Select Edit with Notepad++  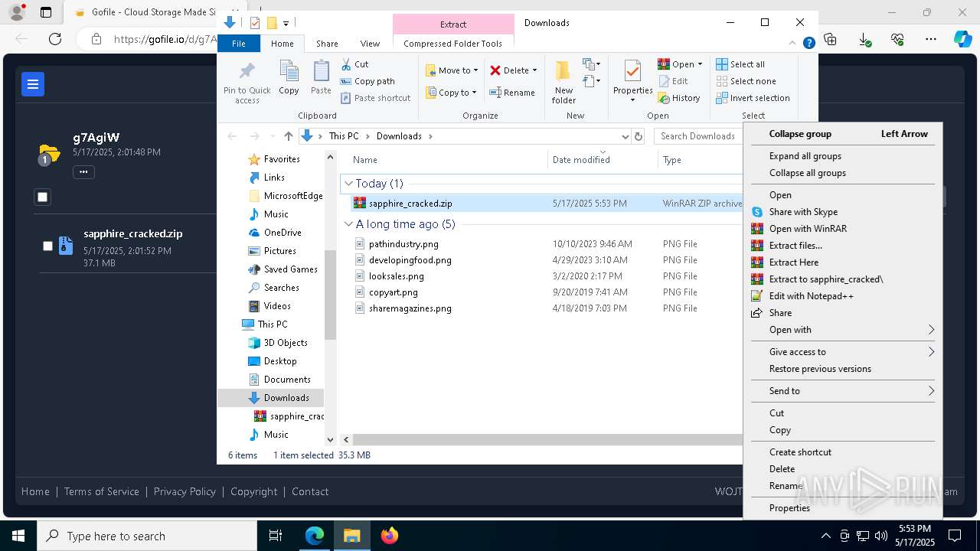click(x=842, y=296)
